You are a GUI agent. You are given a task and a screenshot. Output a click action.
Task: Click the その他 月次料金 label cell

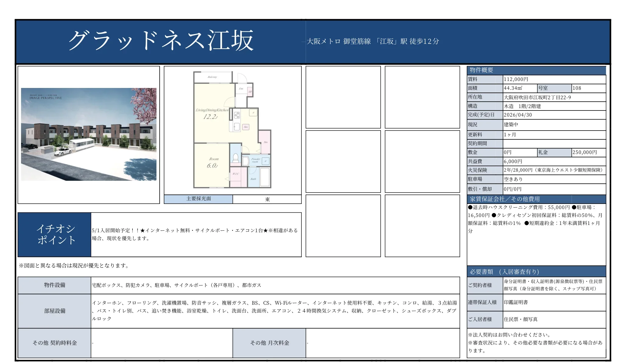269,343
